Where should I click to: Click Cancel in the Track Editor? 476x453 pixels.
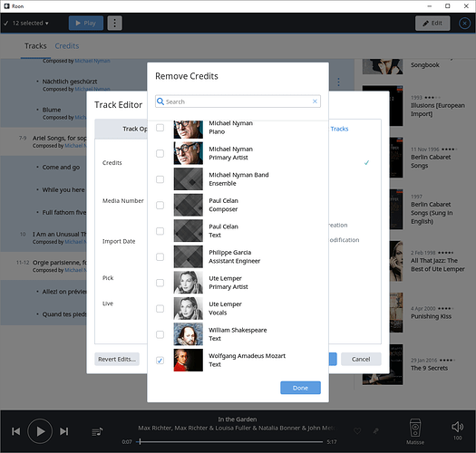coord(361,360)
